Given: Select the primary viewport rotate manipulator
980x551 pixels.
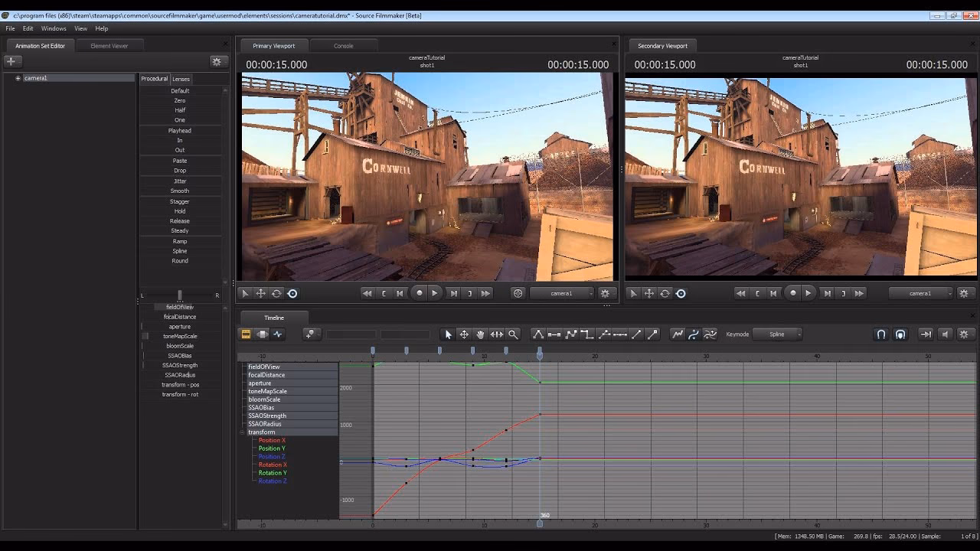Looking at the screenshot, I should pyautogui.click(x=276, y=293).
